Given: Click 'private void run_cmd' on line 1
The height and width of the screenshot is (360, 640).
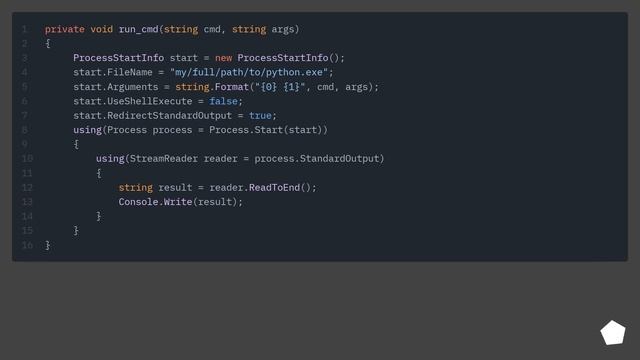Looking at the screenshot, I should tap(102, 29).
